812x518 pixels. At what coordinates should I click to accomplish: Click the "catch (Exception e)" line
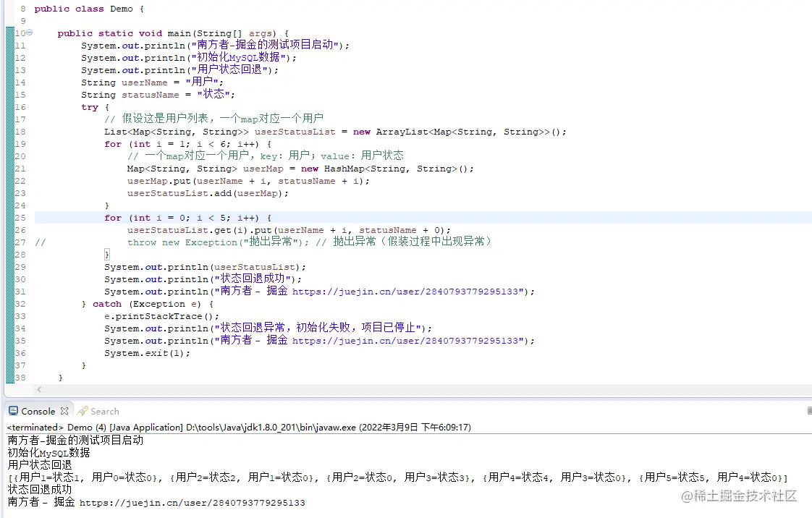coord(148,304)
